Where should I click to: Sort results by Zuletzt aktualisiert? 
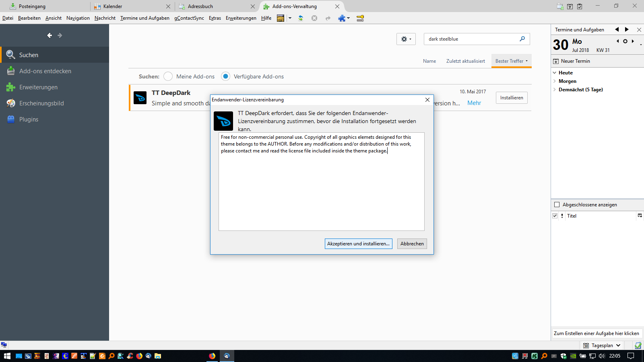click(466, 61)
